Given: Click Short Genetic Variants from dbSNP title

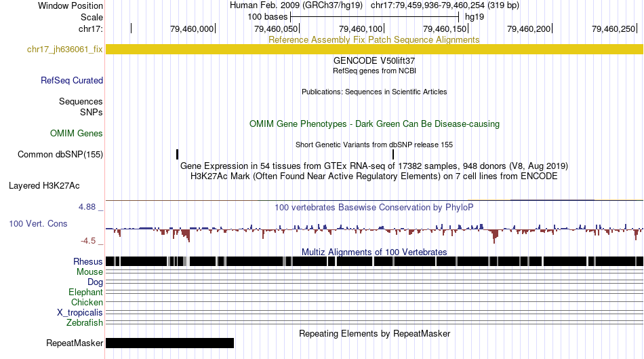Looking at the screenshot, I should 374,145.
